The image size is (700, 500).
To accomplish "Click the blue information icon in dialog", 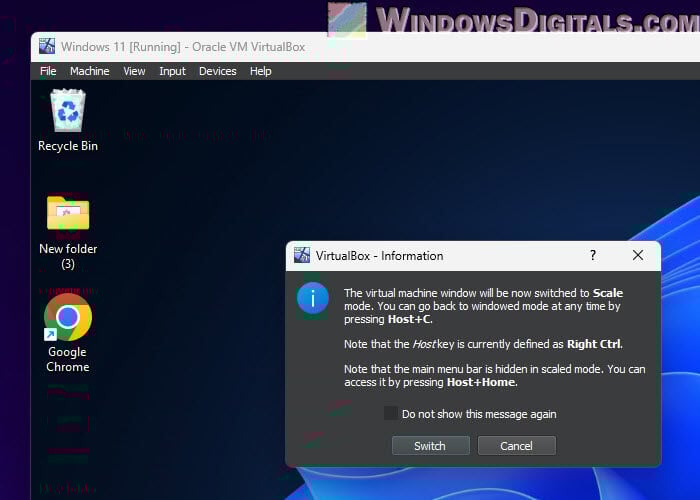I will click(x=313, y=298).
